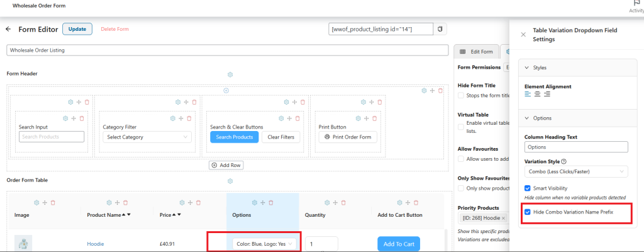
Task: Open the Activity panel icon
Action: click(x=636, y=4)
